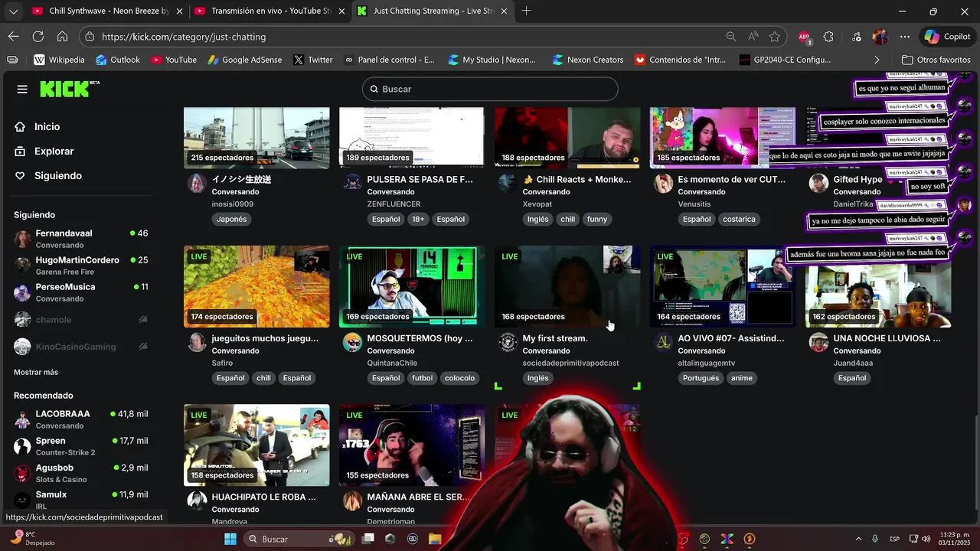Open taskbar clock and date
Viewport: 980px width, 551px height.
click(953, 539)
